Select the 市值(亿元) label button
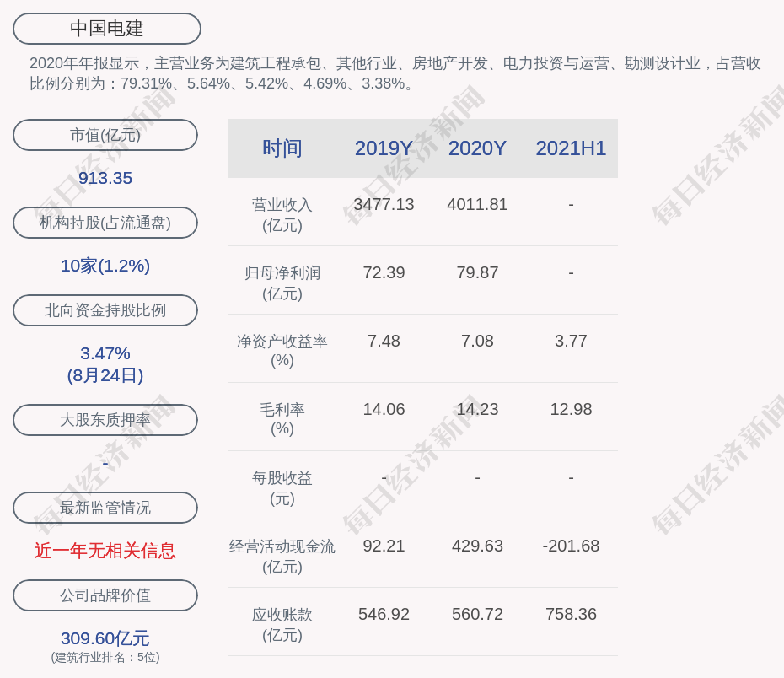This screenshot has height=678, width=784. tap(105, 135)
